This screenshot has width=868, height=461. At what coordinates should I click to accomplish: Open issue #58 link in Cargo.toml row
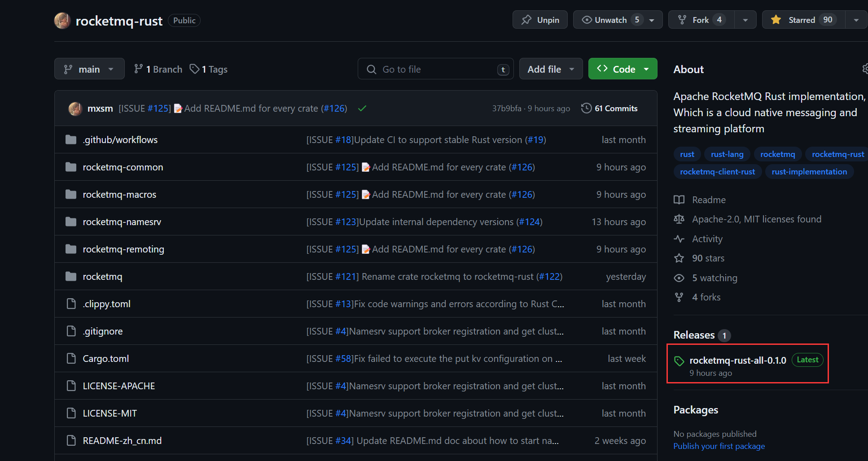click(344, 359)
